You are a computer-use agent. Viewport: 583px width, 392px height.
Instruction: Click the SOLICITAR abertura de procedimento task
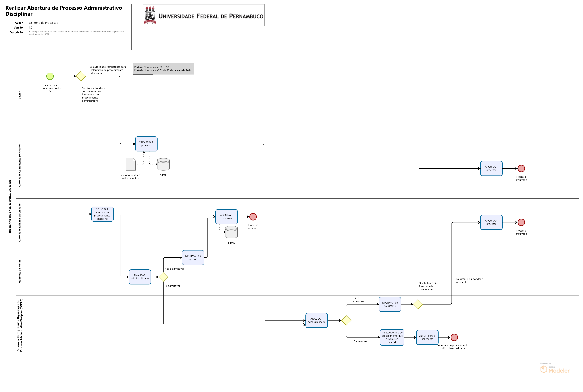(102, 214)
